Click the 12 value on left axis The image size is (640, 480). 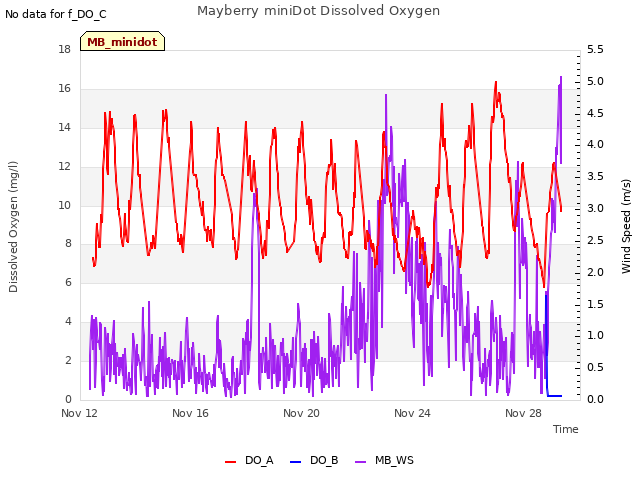point(65,166)
